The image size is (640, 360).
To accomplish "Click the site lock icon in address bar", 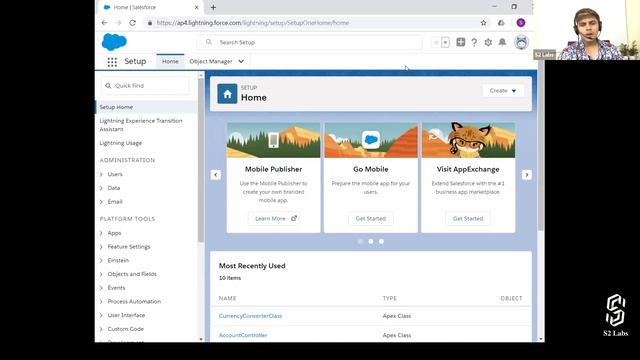I will coord(150,23).
